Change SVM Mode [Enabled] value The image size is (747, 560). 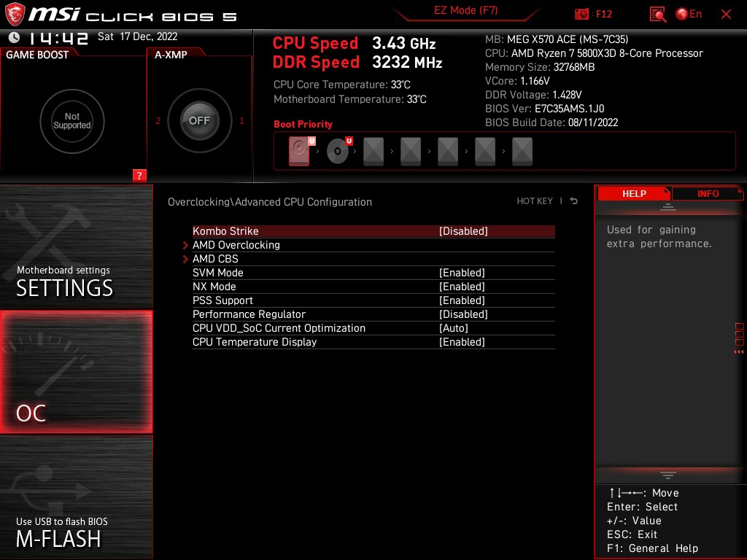[x=462, y=273]
